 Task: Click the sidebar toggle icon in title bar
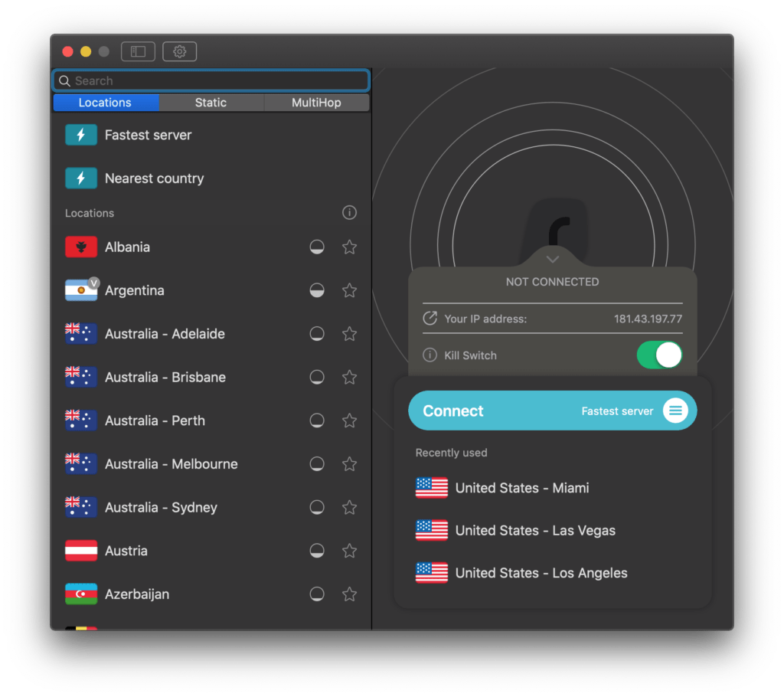138,51
